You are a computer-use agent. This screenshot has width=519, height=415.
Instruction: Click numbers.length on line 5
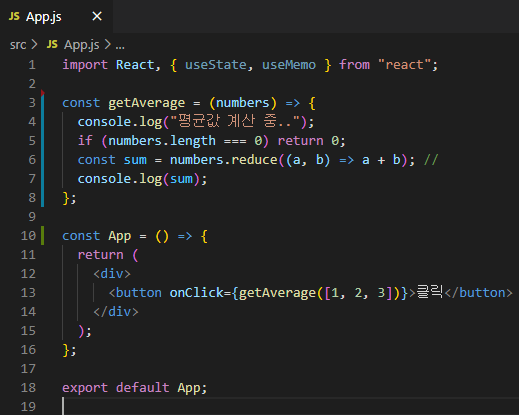click(162, 141)
